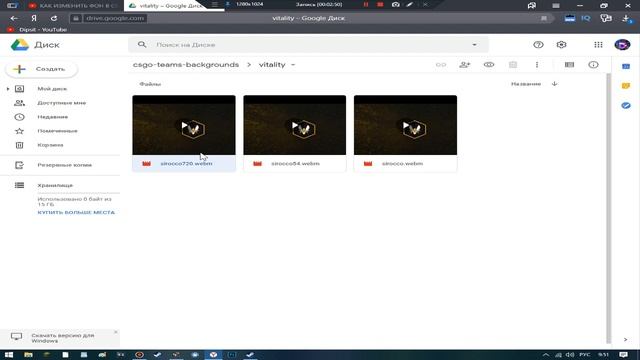Go to My Drive in sidebar
Screen dimensions: 640x360
pos(52,89)
